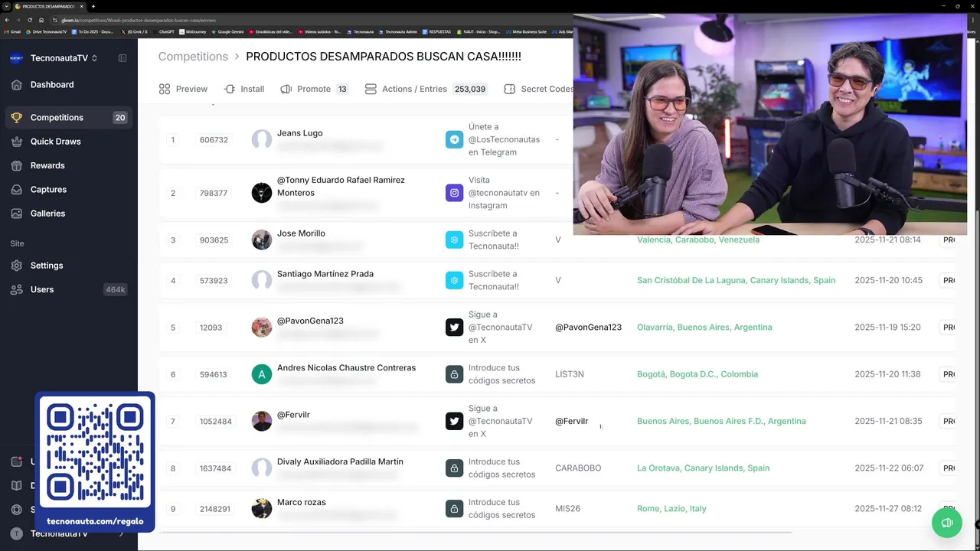Image resolution: width=980 pixels, height=551 pixels.
Task: Collapse the sidebar with panel toggle icon
Action: tap(122, 58)
